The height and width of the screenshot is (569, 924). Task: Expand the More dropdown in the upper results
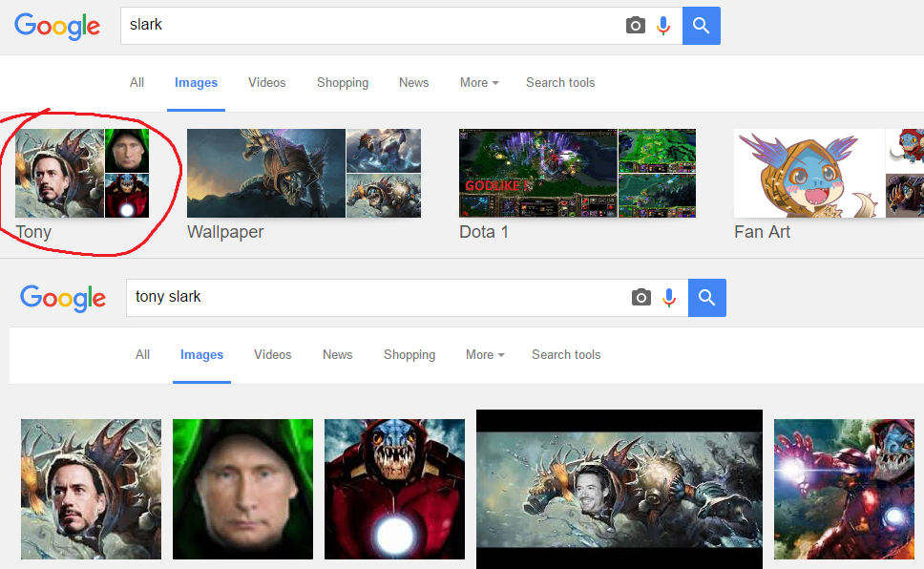[x=479, y=82]
